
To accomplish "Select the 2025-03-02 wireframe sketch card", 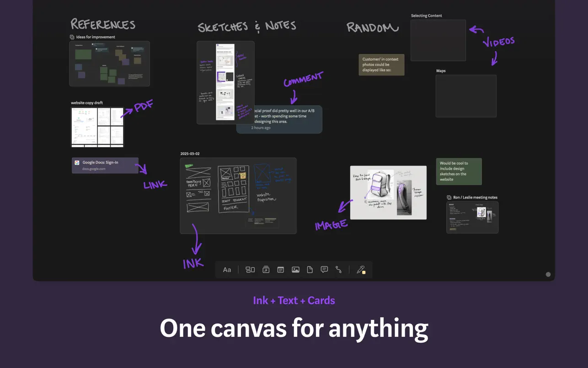I will [238, 195].
